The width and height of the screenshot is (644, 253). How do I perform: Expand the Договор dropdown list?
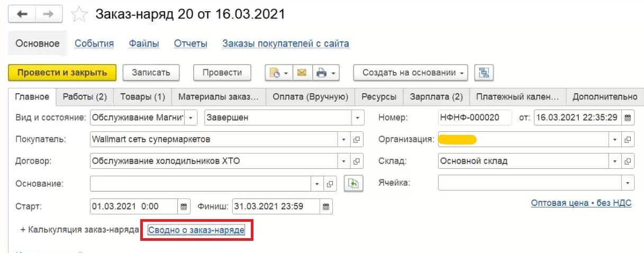pyautogui.click(x=343, y=161)
